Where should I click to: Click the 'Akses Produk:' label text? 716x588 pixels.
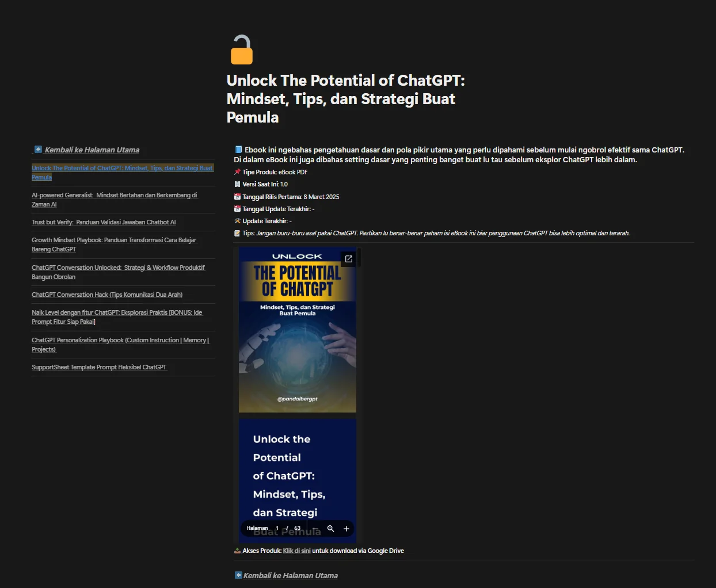pos(262,551)
